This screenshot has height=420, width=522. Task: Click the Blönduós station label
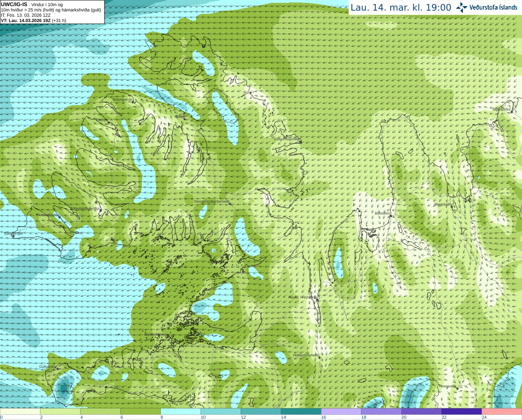[x=383, y=213]
